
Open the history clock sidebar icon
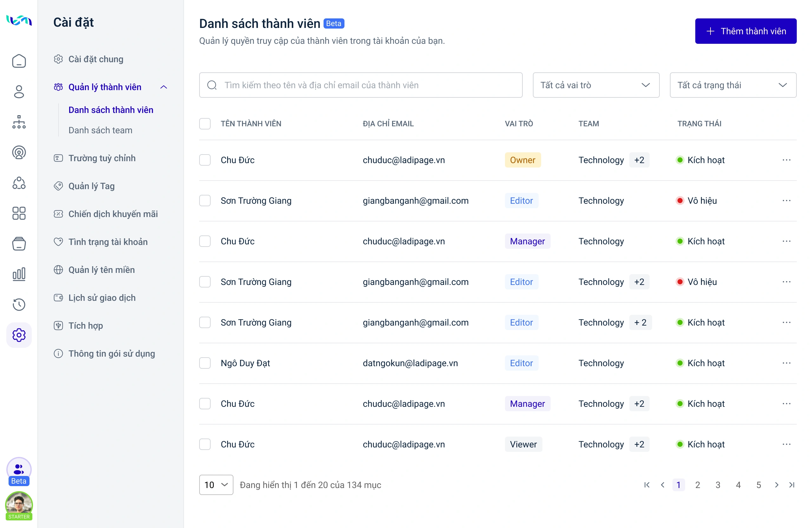tap(19, 304)
